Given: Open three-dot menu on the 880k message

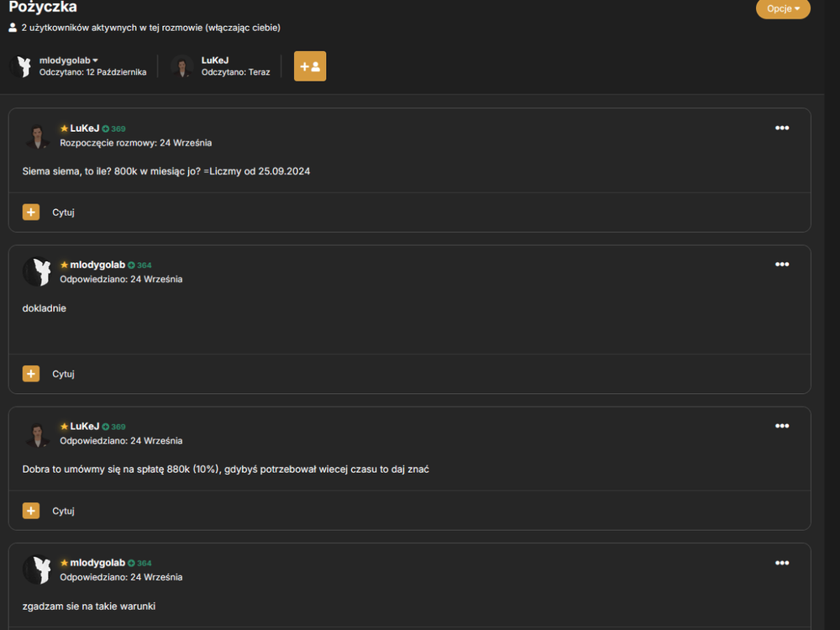Looking at the screenshot, I should point(781,426).
